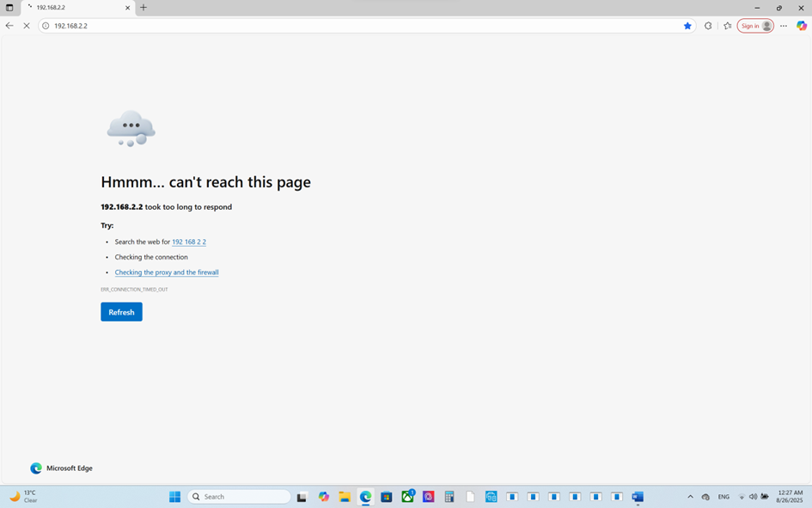Image resolution: width=812 pixels, height=508 pixels.
Task: Open the Xbox app on the taskbar
Action: [407, 497]
